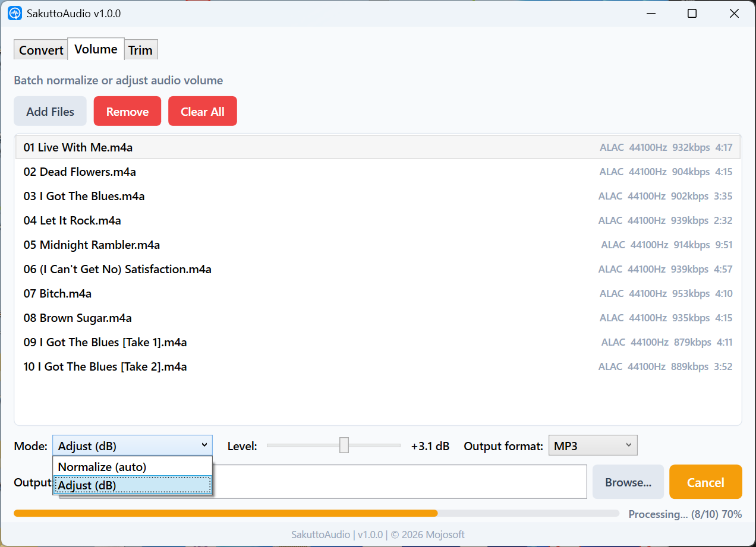The width and height of the screenshot is (756, 547).
Task: Collapse the Mode dropdown list
Action: 132,445
